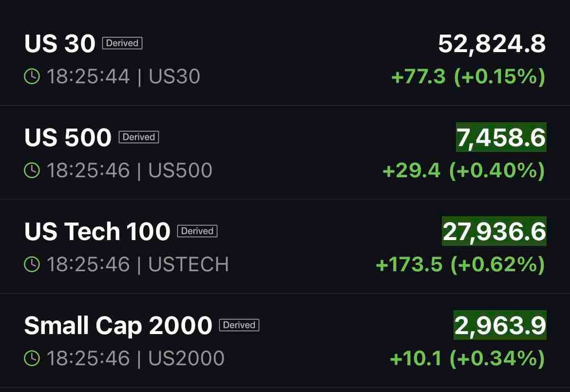Click the Small Cap 2000 clock icon

tap(32, 358)
